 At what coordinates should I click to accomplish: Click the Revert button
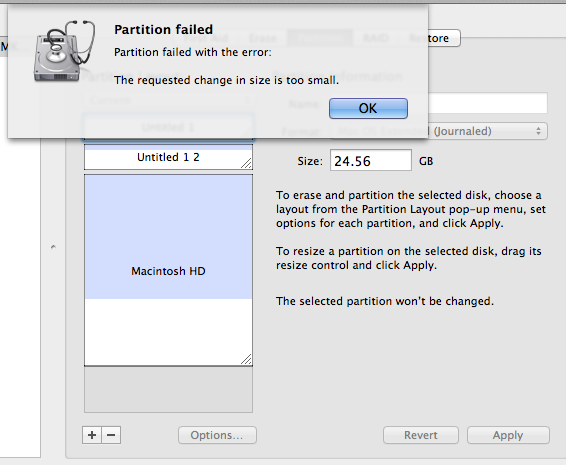click(421, 435)
